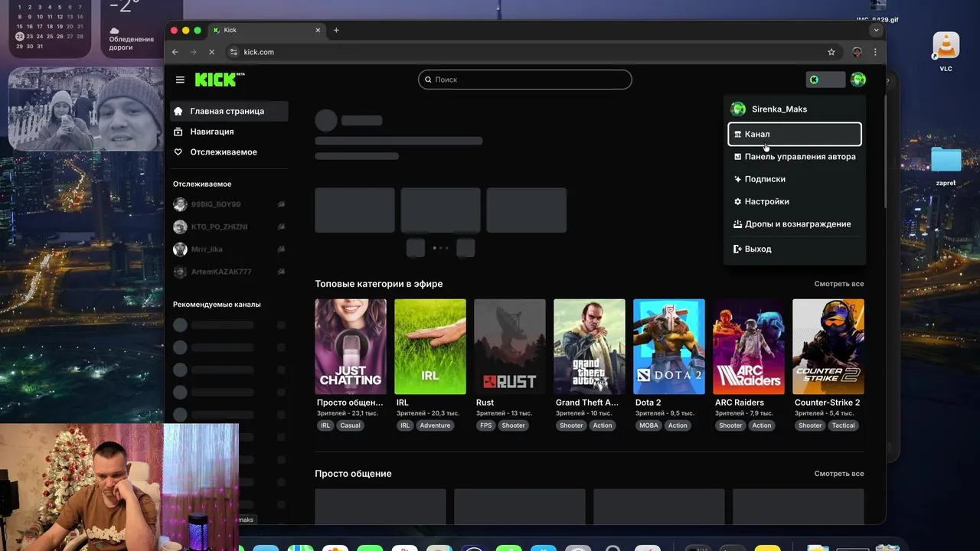The image size is (980, 551).
Task: Open Chrome three-dot menu
Action: [x=875, y=52]
